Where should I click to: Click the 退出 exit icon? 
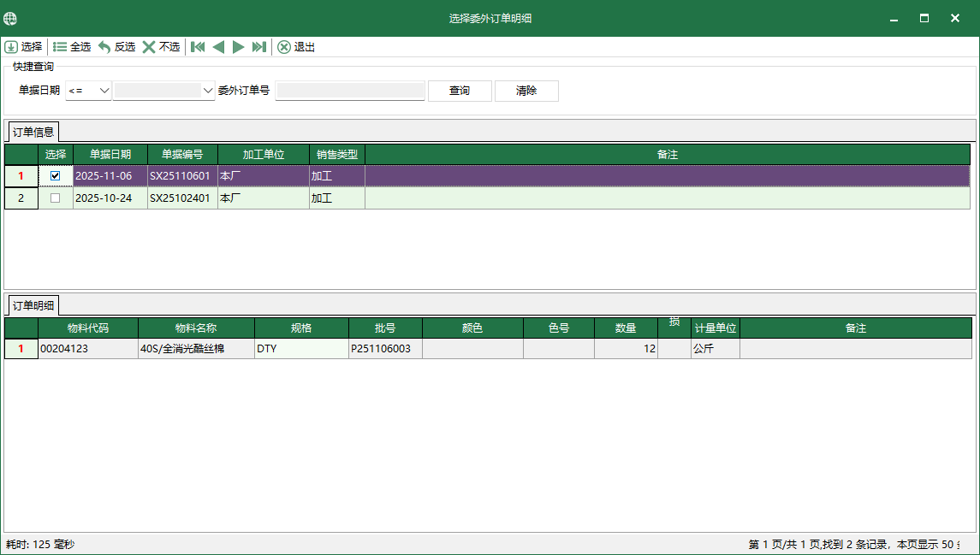pos(284,47)
